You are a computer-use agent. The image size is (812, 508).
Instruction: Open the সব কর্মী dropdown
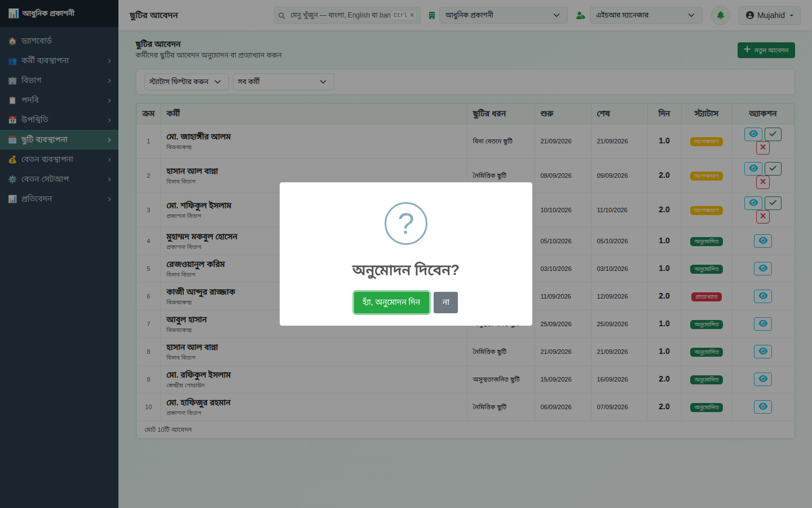284,82
